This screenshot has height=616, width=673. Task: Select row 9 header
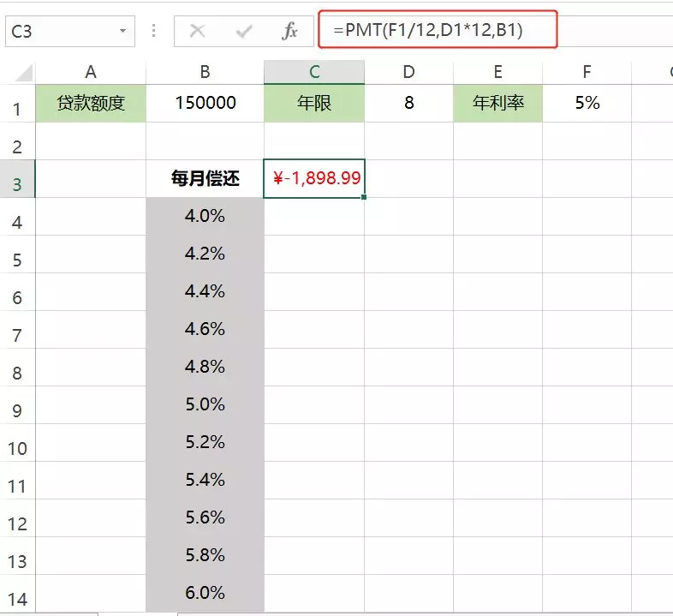(x=17, y=405)
